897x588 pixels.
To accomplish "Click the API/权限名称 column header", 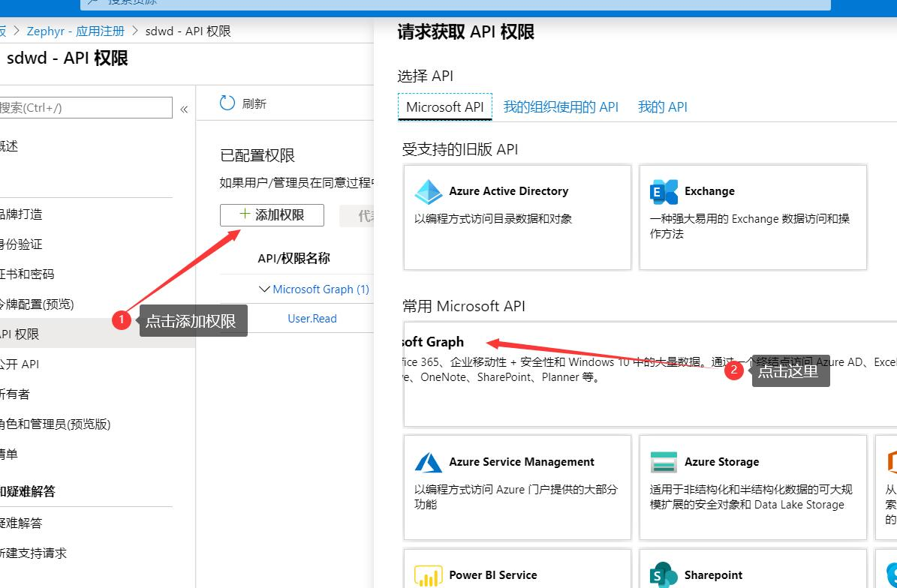I will point(294,258).
